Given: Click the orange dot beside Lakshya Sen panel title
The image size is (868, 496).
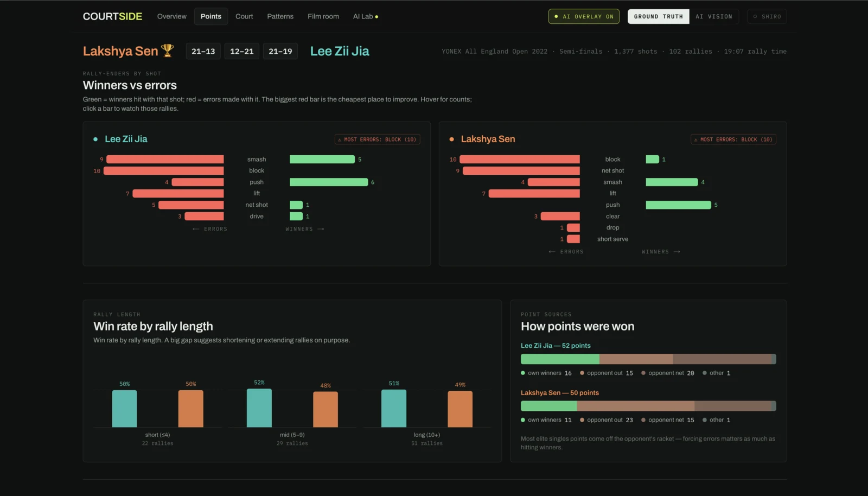Looking at the screenshot, I should tap(451, 139).
